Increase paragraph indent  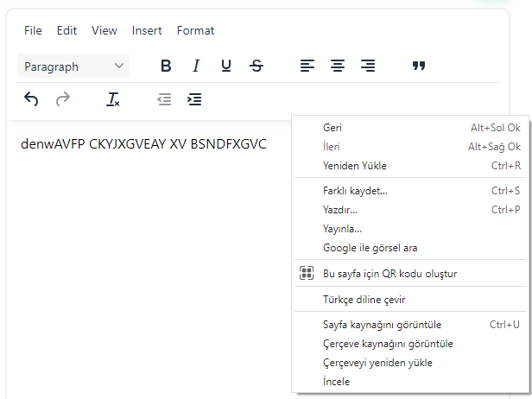click(x=194, y=99)
